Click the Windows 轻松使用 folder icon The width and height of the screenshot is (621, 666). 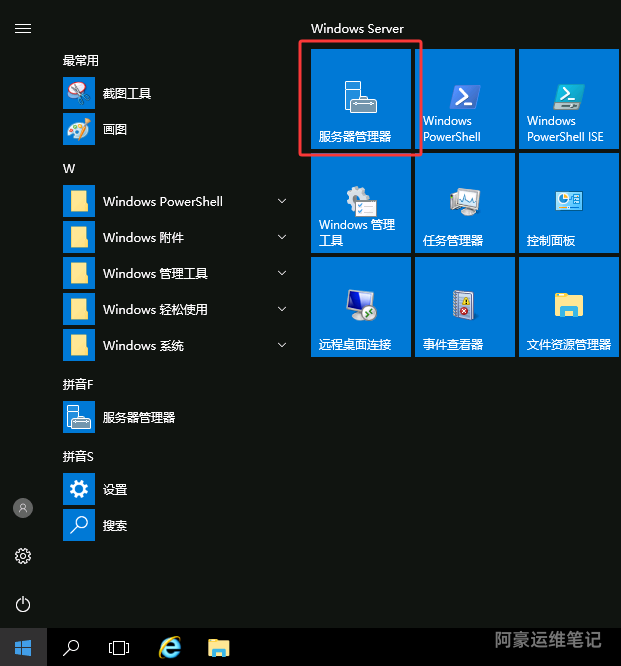(79, 309)
